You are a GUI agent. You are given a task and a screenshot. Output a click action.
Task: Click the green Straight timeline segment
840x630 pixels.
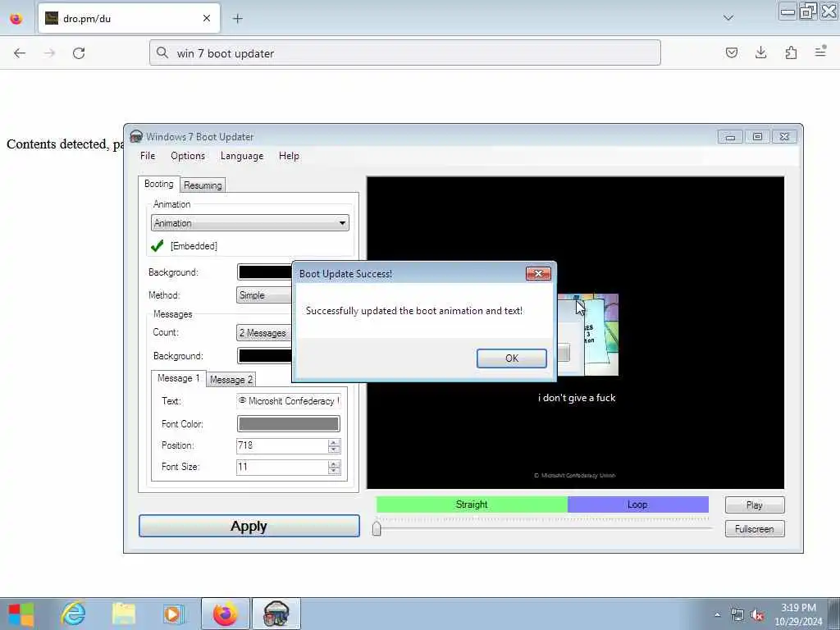(x=472, y=504)
